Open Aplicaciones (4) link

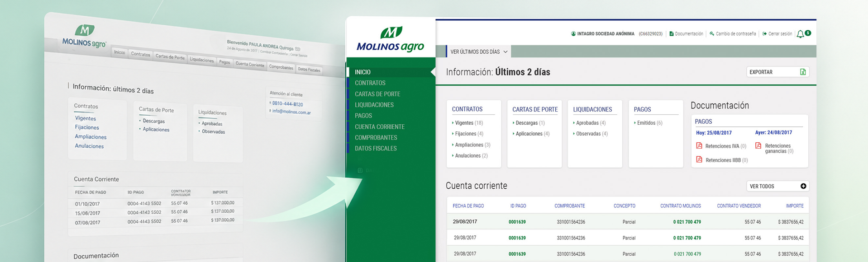tap(533, 134)
